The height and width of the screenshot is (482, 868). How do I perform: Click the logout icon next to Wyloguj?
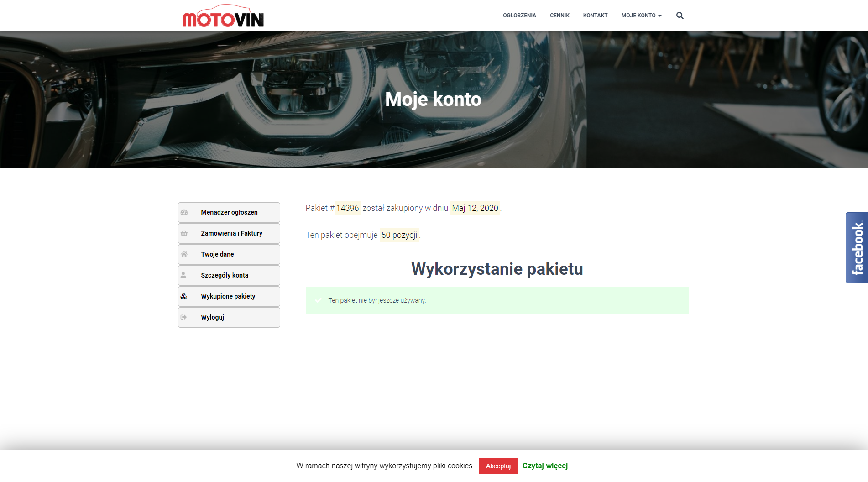pos(184,317)
